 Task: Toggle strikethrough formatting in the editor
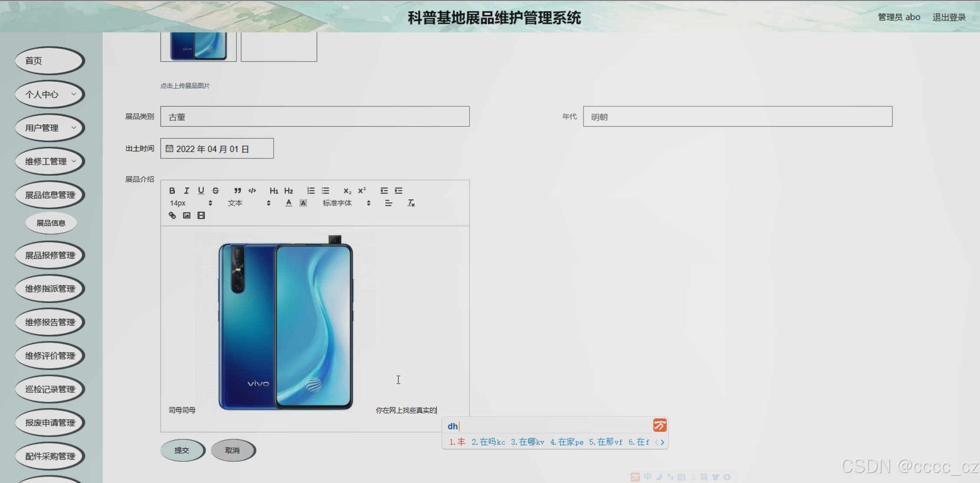pyautogui.click(x=216, y=191)
